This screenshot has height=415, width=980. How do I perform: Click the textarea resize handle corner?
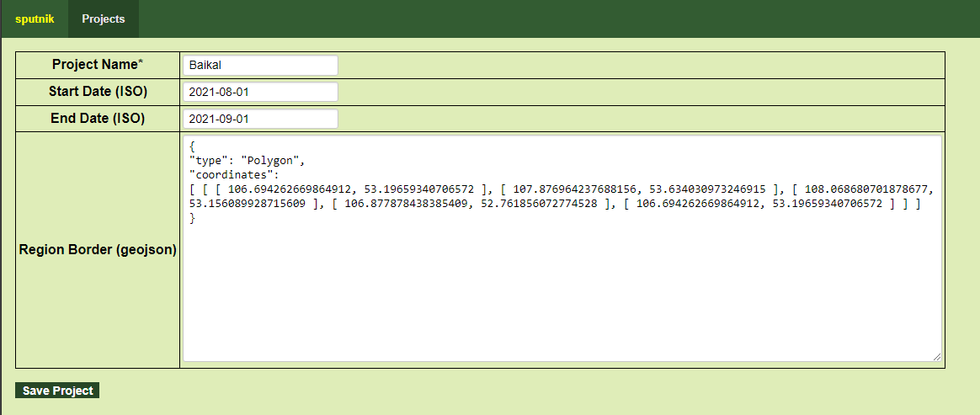pyautogui.click(x=936, y=357)
